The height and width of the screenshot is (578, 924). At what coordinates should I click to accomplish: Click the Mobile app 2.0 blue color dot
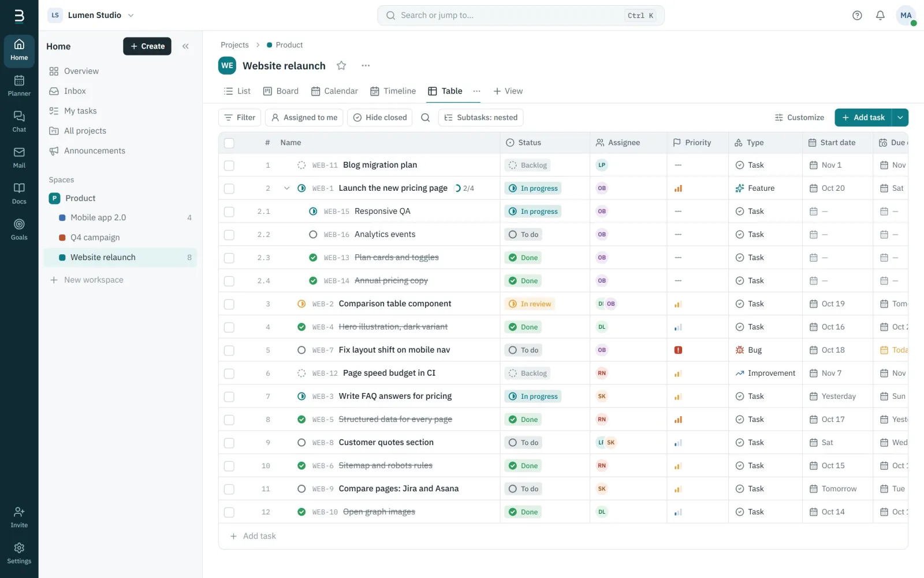point(62,218)
